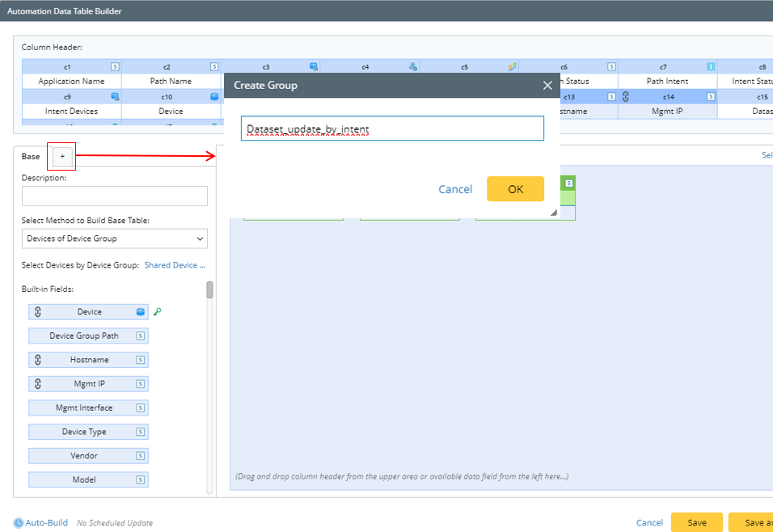Click the icon on column c4 header
The height and width of the screenshot is (532, 773).
(413, 66)
